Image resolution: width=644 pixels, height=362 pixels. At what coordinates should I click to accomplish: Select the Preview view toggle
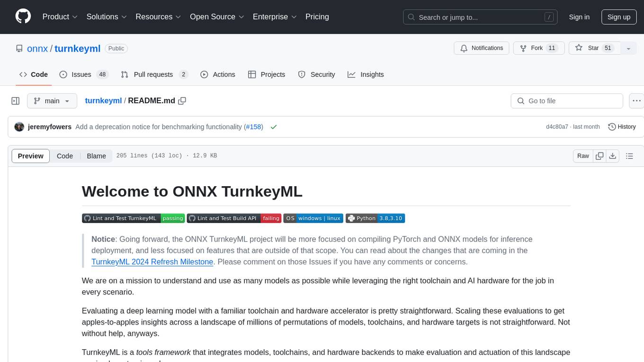31,156
